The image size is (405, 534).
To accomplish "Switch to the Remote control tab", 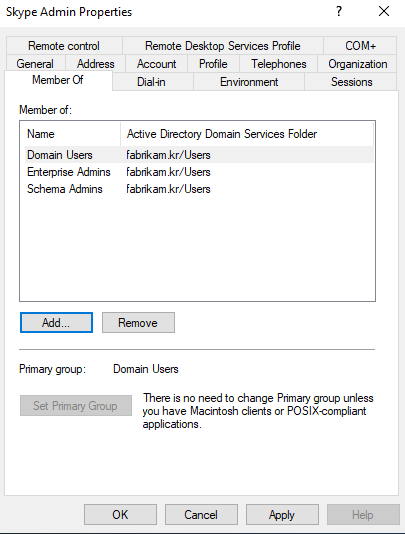I will click(x=64, y=46).
